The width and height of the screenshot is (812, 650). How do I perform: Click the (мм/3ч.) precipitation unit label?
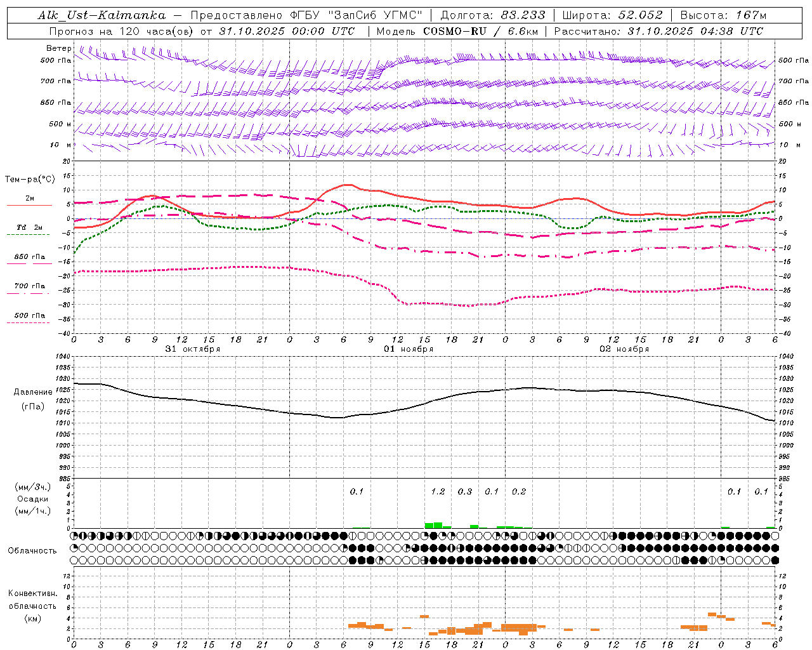click(x=33, y=487)
